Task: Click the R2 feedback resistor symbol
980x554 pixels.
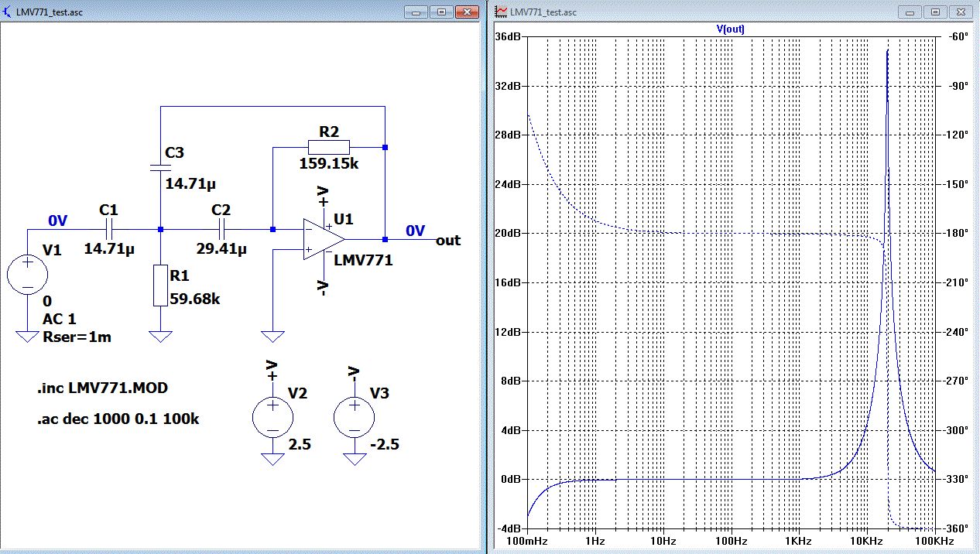Action: 328,147
